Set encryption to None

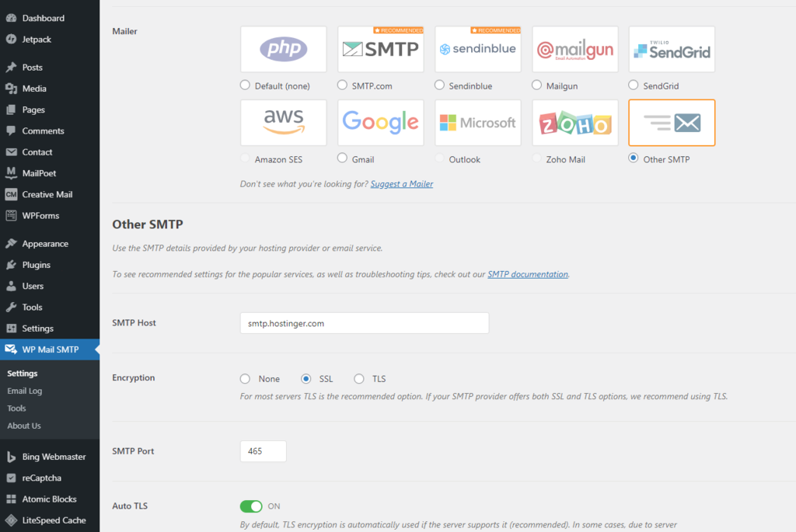pyautogui.click(x=245, y=379)
